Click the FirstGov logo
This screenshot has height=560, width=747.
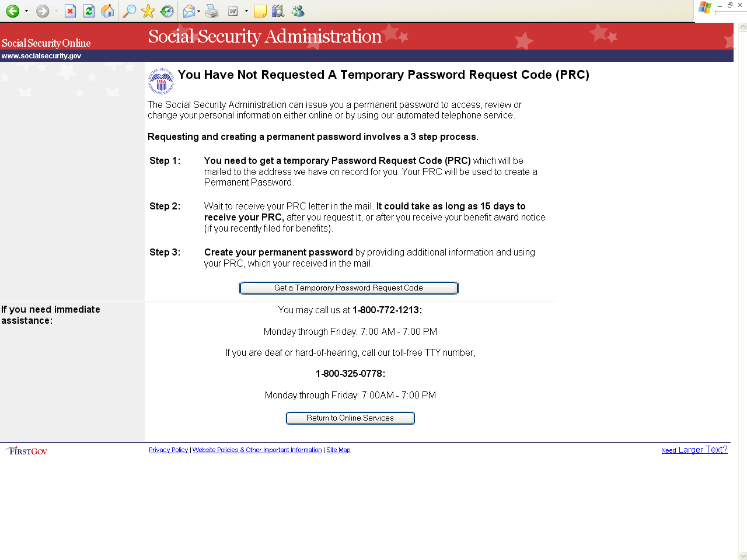tap(26, 451)
